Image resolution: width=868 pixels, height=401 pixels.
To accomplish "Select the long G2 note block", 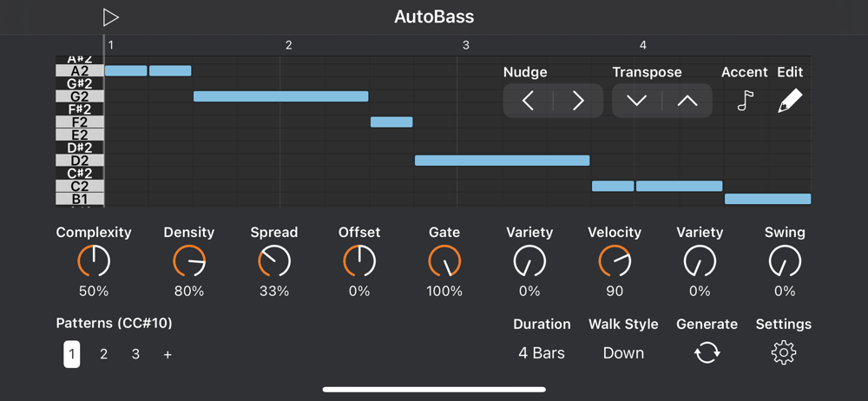I will pyautogui.click(x=280, y=96).
